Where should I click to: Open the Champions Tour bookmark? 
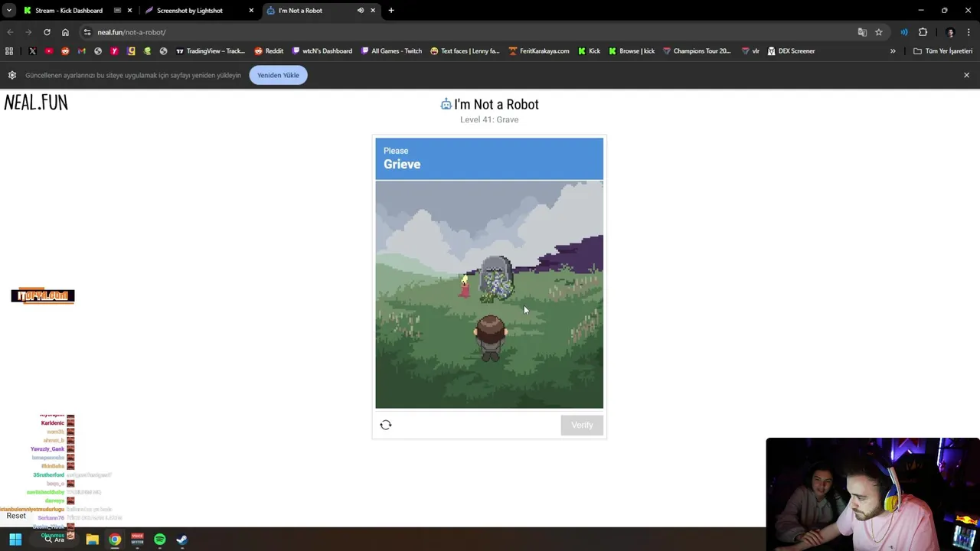697,51
